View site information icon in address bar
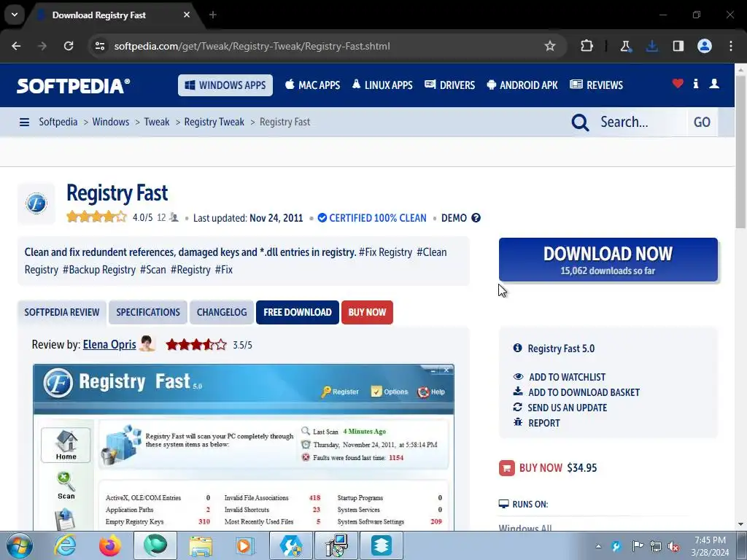 (100, 46)
